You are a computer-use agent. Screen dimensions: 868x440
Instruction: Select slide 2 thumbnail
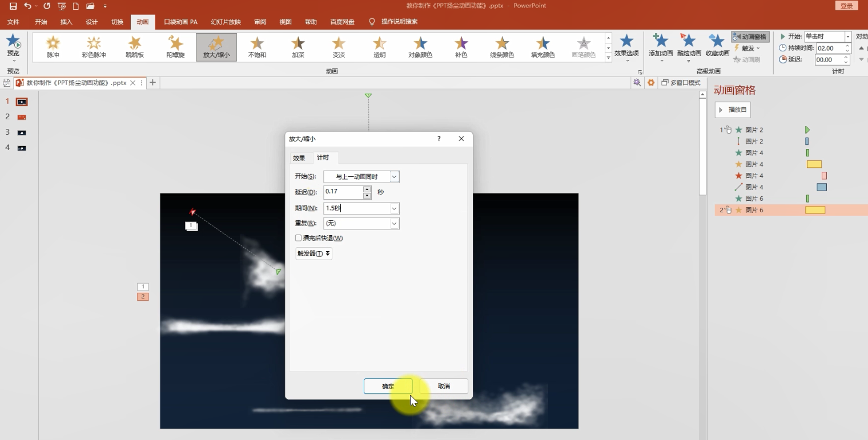point(22,117)
